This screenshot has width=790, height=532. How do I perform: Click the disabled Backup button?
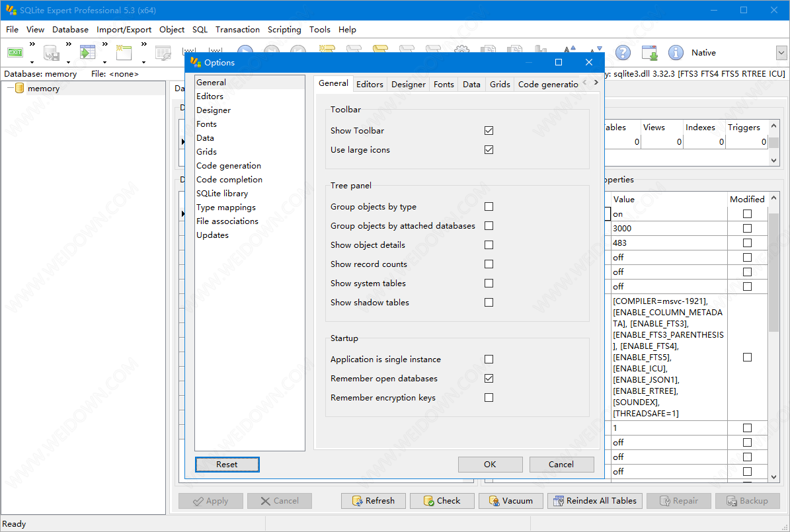(747, 501)
